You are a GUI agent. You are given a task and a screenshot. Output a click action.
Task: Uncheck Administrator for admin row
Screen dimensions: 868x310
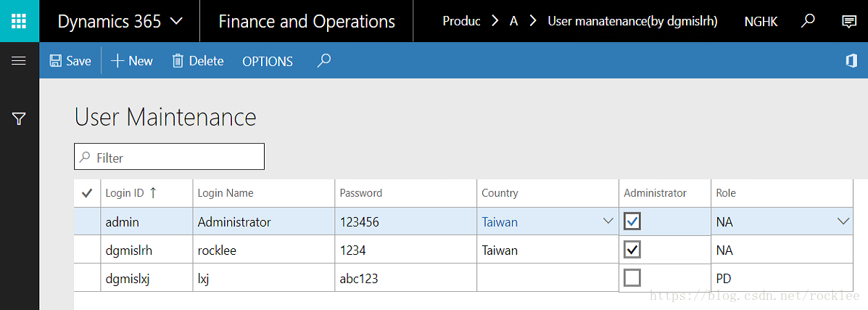(x=632, y=221)
